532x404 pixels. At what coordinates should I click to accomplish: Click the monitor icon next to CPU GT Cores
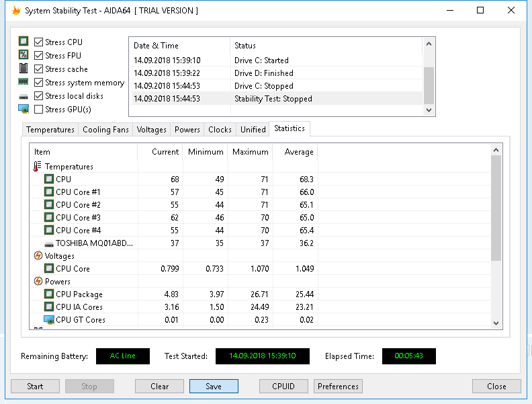click(49, 320)
